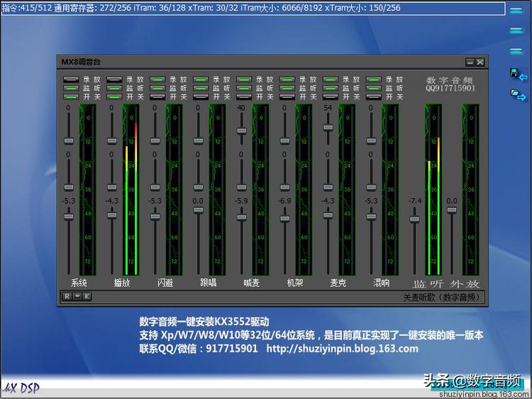Toggle 录放 on the 麦克 channel

(x=331, y=80)
